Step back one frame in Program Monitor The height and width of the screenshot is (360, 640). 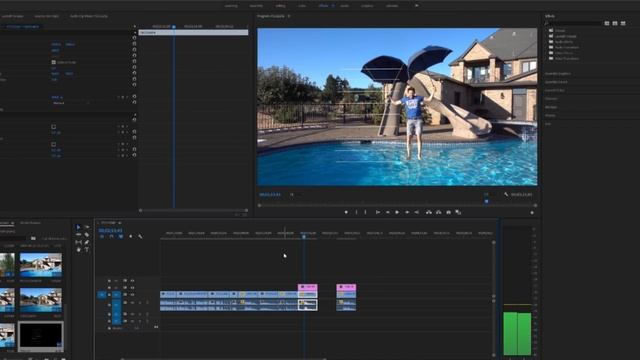pos(387,212)
